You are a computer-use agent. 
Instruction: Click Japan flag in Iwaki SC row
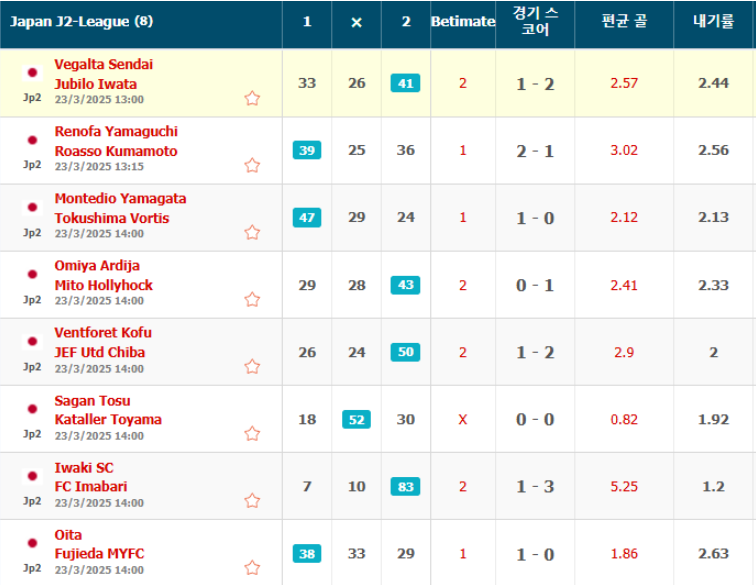point(32,476)
